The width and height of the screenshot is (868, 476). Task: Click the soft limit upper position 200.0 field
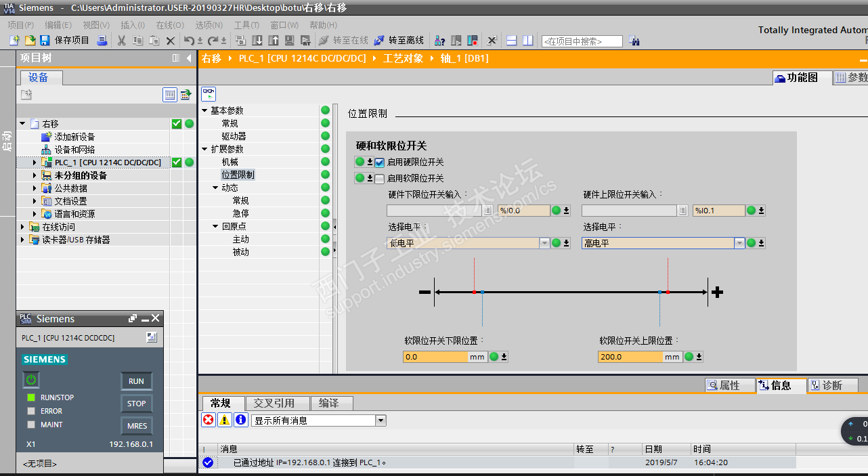point(630,357)
